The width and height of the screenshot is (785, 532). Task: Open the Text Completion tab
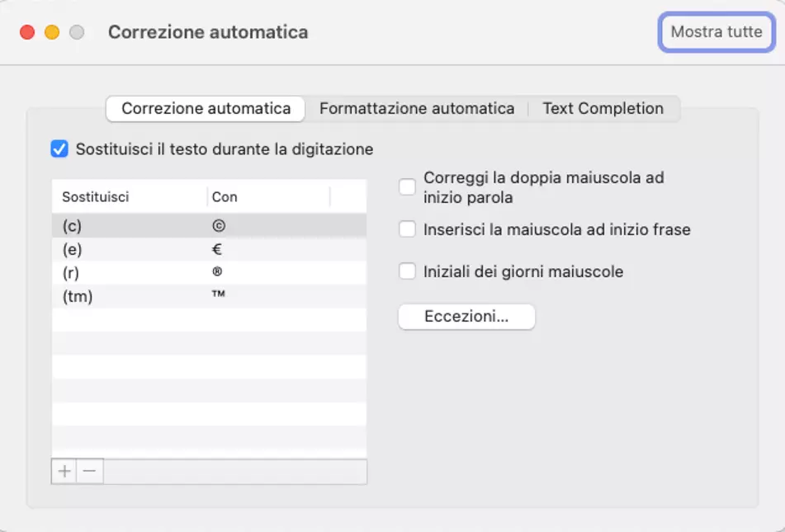click(603, 109)
